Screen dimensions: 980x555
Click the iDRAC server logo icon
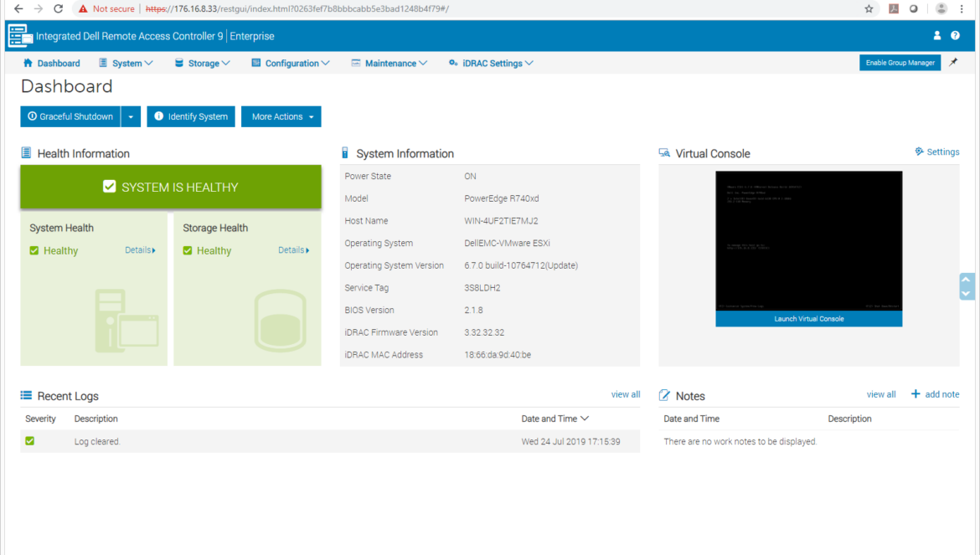20,36
